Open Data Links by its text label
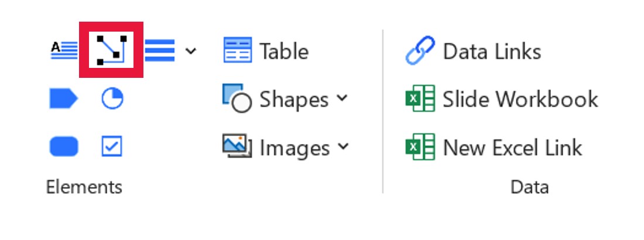644x240 pixels. (492, 52)
